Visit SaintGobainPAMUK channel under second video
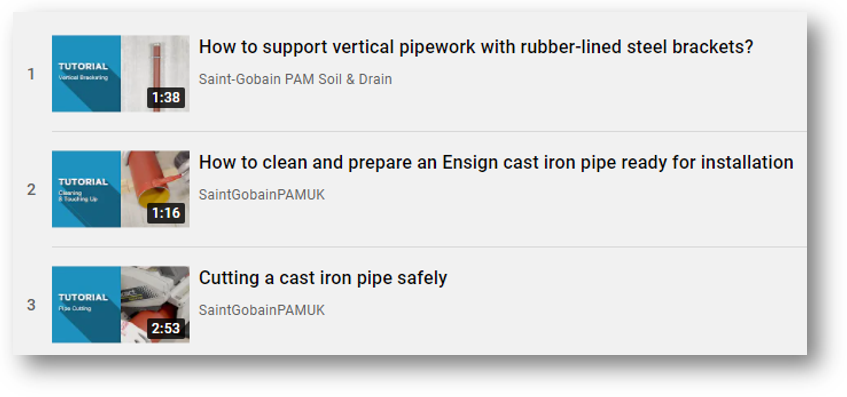Screen dimensions: 847x397 pyautogui.click(x=262, y=195)
